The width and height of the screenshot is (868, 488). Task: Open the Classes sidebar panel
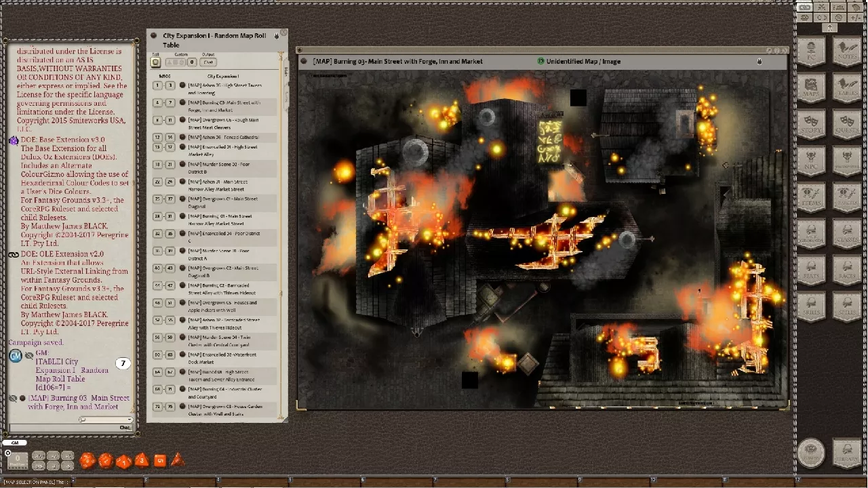click(x=846, y=234)
